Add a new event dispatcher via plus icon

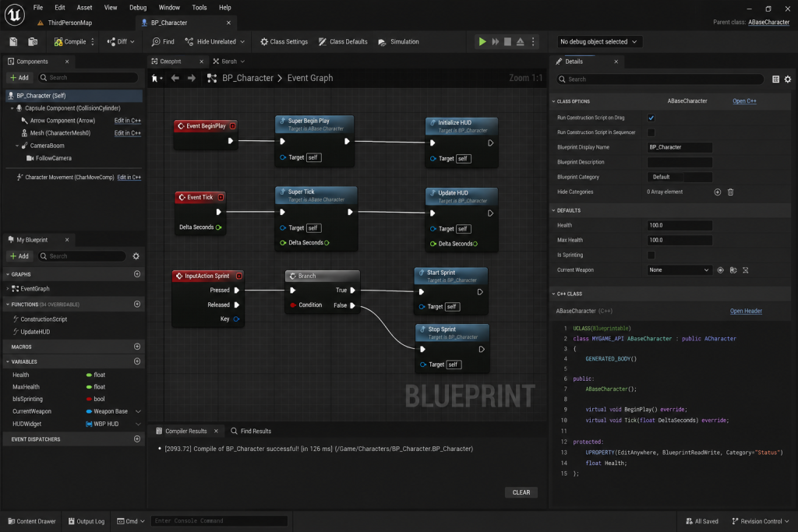coord(137,439)
